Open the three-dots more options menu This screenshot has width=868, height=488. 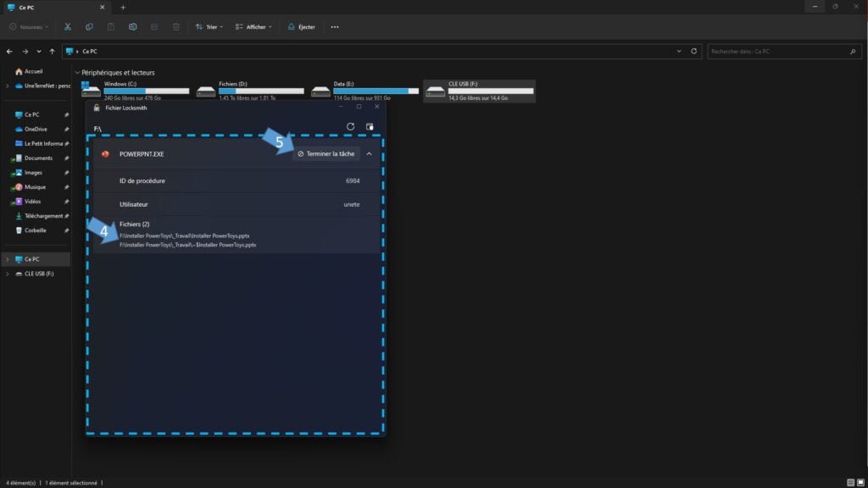point(334,26)
